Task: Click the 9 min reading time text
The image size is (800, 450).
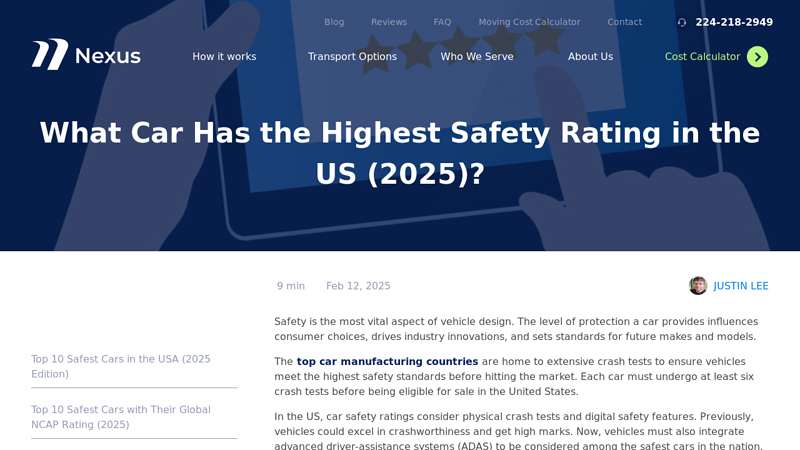Action: [x=291, y=286]
